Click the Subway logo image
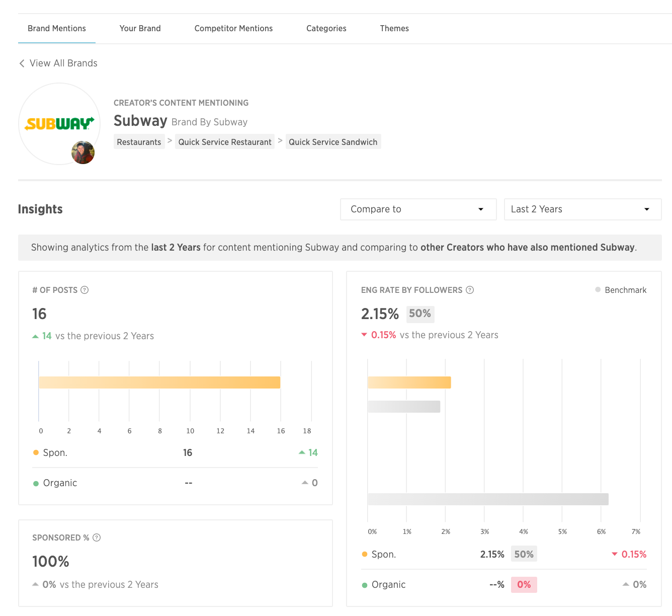 (x=59, y=124)
